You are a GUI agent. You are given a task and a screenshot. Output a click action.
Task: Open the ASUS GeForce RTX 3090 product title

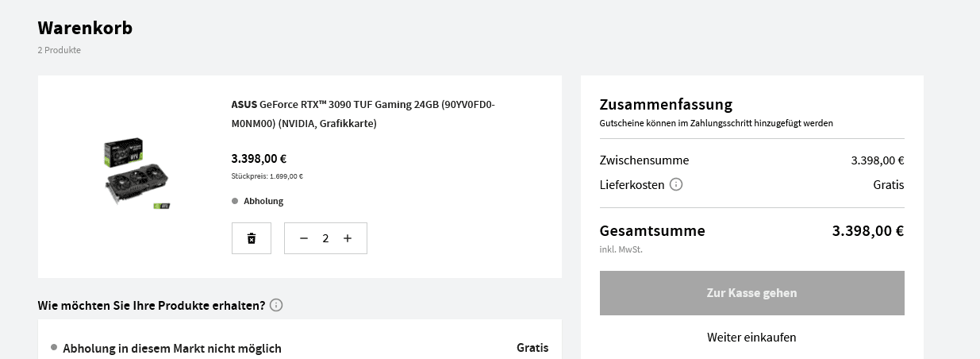point(363,114)
